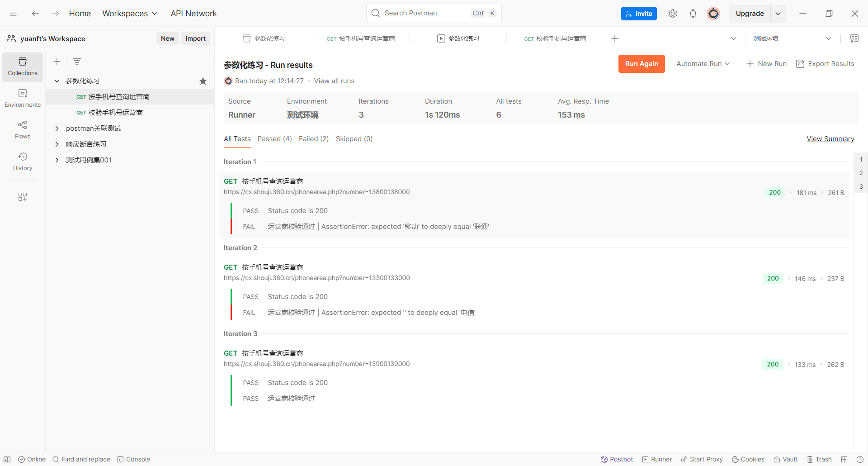Viewport: 868px width, 466px height.
Task: Open the View all runs link
Action: (334, 81)
